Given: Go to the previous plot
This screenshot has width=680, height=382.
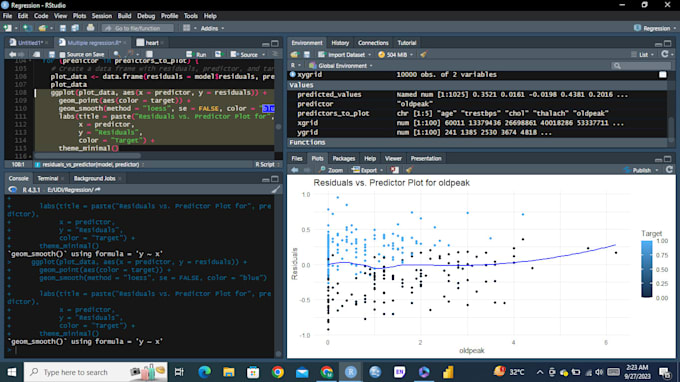Looking at the screenshot, I should click(295, 170).
